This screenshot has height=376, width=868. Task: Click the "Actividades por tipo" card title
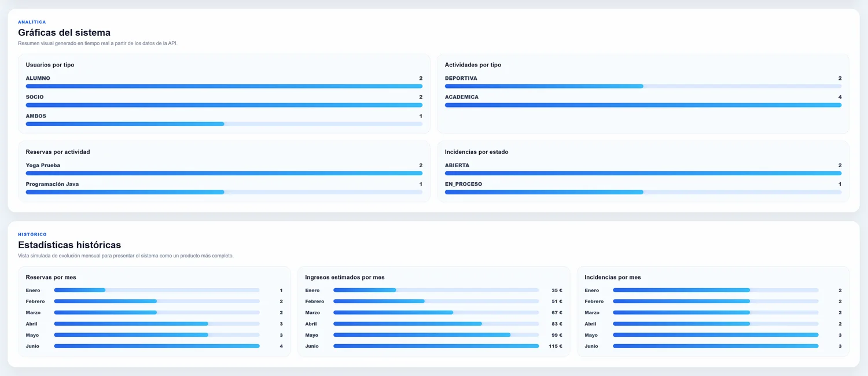pyautogui.click(x=473, y=65)
